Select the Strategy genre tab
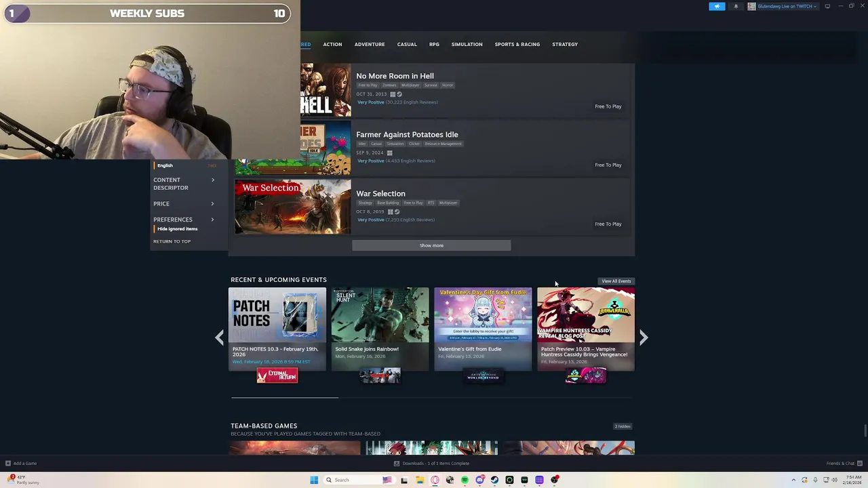This screenshot has height=488, width=868. (x=565, y=44)
